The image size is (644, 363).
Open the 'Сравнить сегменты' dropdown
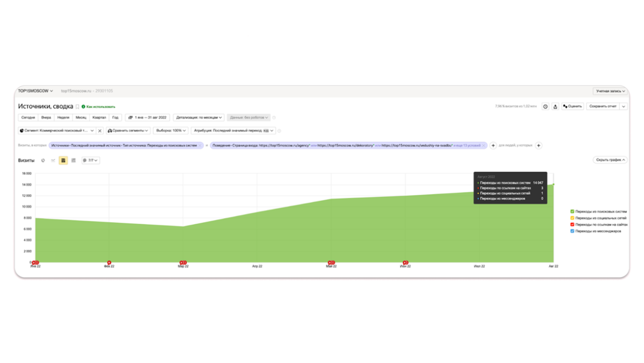(128, 131)
